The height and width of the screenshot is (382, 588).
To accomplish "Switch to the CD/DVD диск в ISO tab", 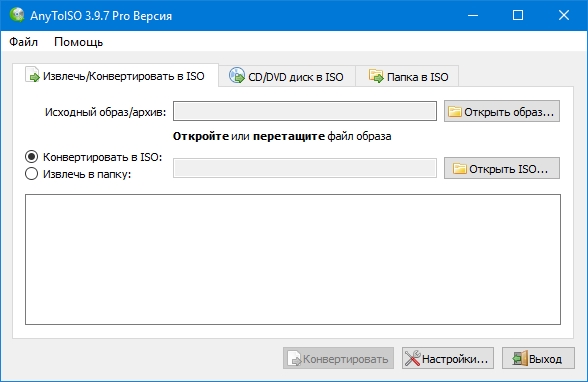I will [287, 76].
